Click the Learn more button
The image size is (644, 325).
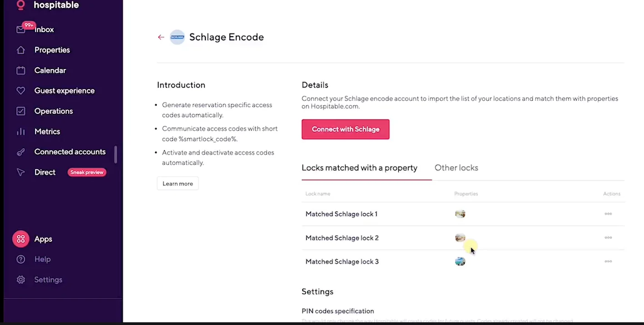click(x=178, y=184)
